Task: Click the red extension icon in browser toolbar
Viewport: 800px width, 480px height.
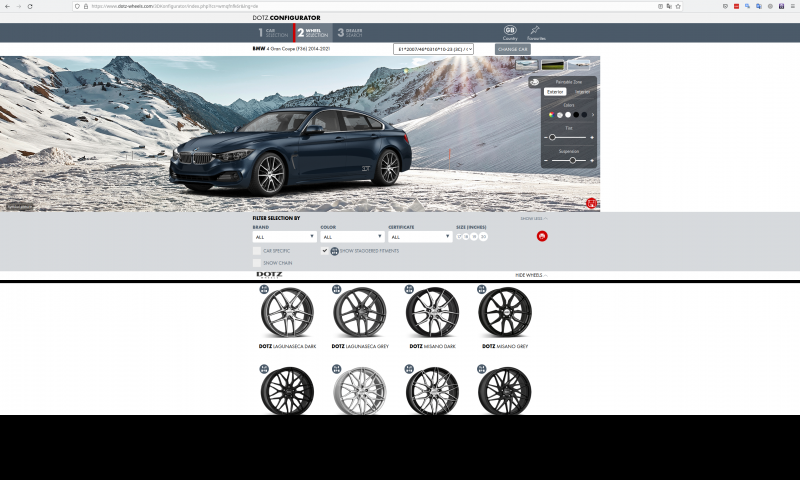Action: [736, 6]
